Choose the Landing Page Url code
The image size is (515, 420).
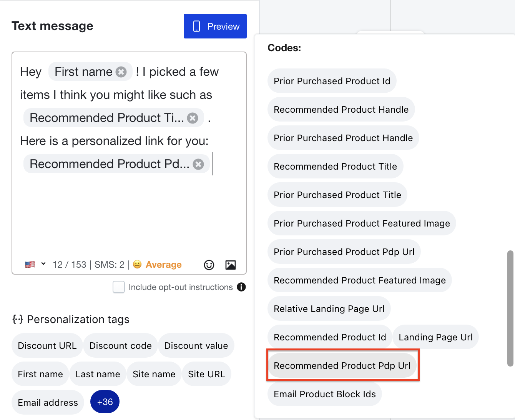435,337
